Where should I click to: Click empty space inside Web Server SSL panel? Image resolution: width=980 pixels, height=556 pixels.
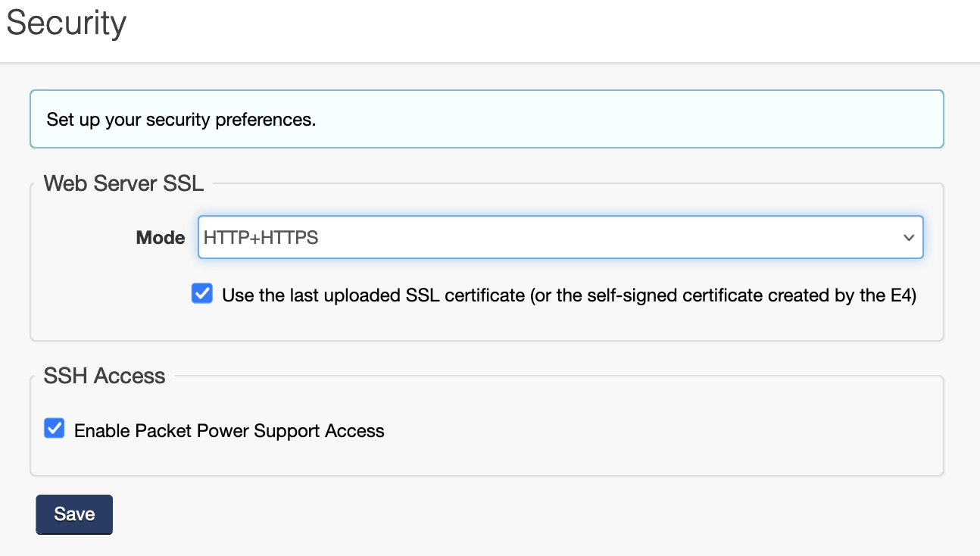530,322
